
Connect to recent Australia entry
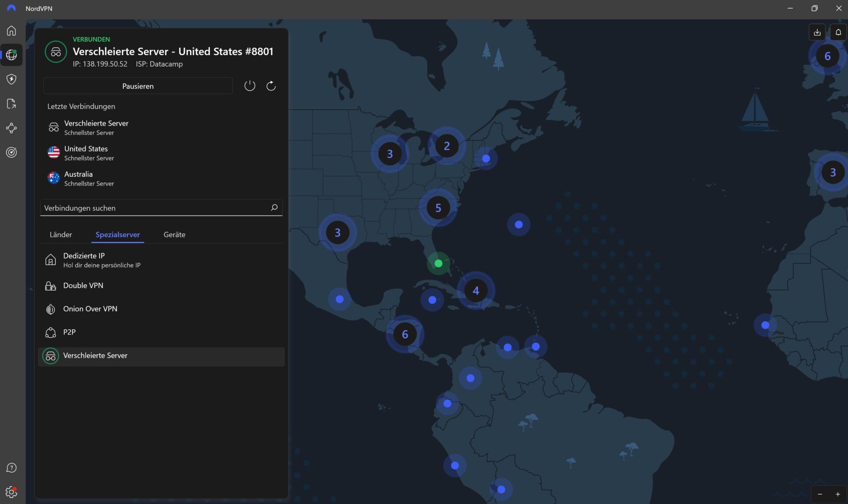click(x=161, y=178)
